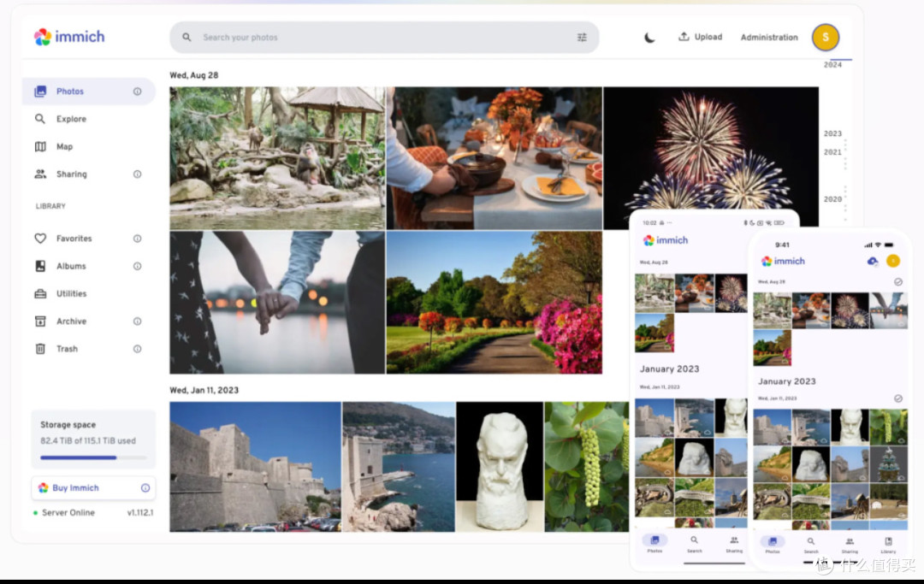Click the info icon beside Photos

137,91
